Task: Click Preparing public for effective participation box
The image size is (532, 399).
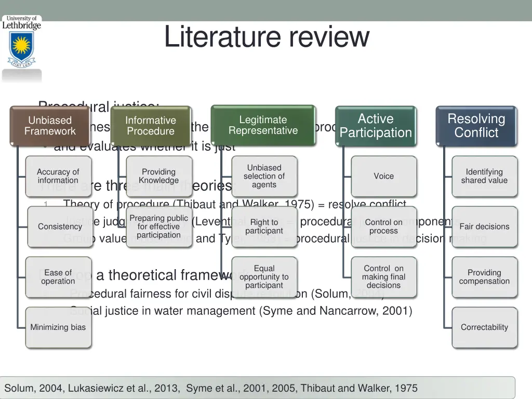Action: tap(159, 227)
